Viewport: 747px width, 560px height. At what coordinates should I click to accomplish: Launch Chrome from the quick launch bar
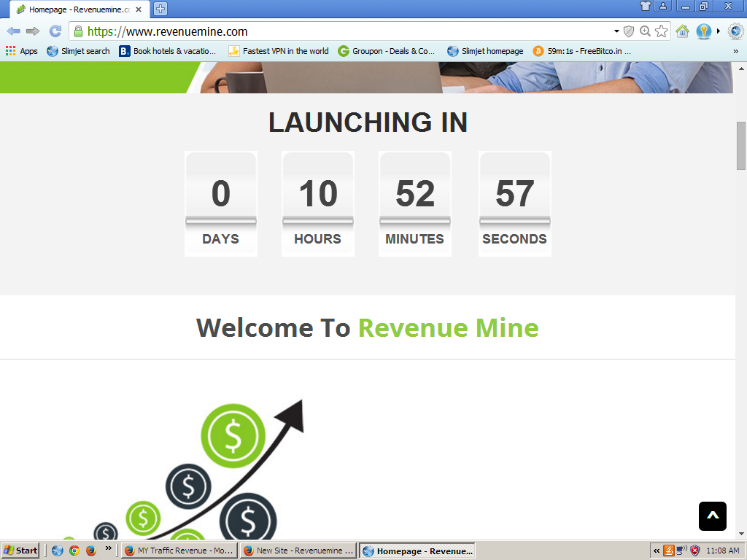(x=74, y=551)
